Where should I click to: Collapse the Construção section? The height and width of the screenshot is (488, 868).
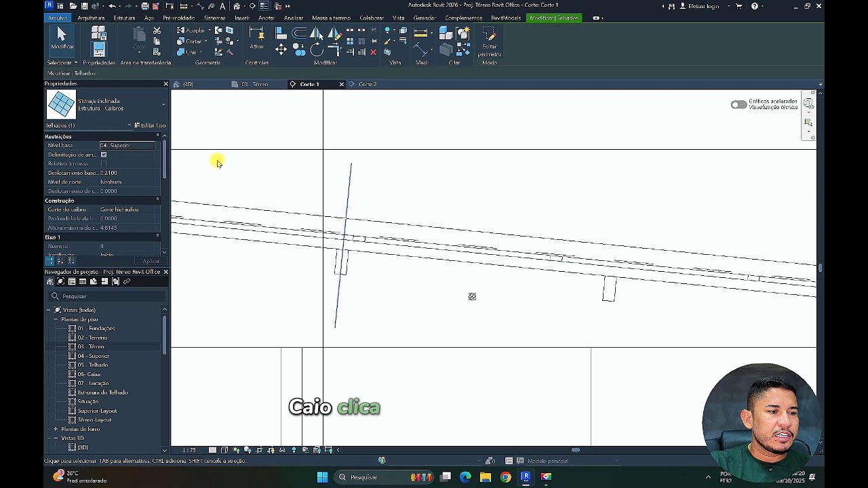coord(157,201)
